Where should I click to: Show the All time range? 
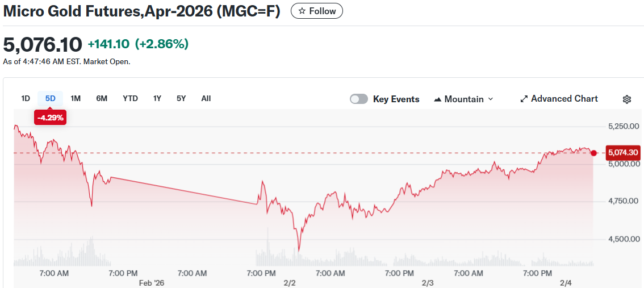click(x=206, y=98)
